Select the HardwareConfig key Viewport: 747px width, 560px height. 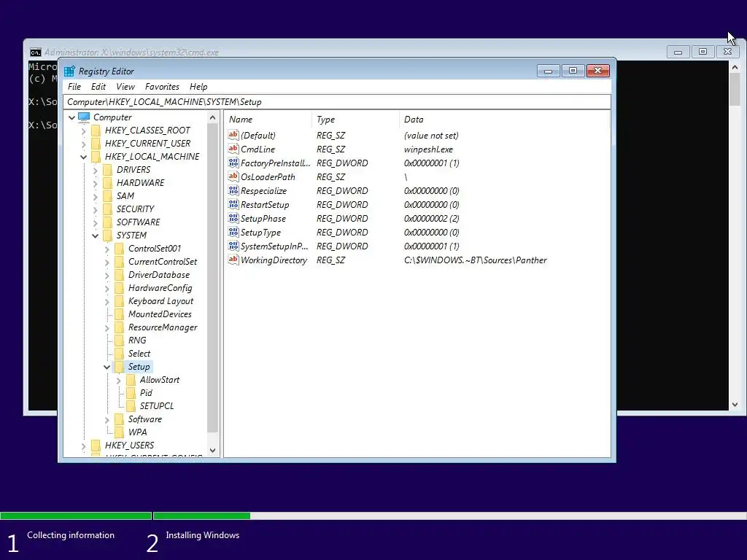(160, 288)
